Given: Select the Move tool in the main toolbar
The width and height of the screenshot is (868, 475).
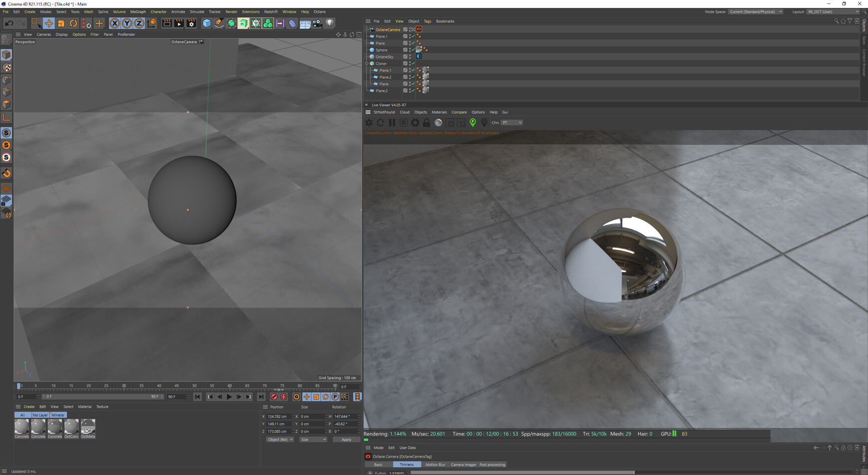Looking at the screenshot, I should (48, 23).
